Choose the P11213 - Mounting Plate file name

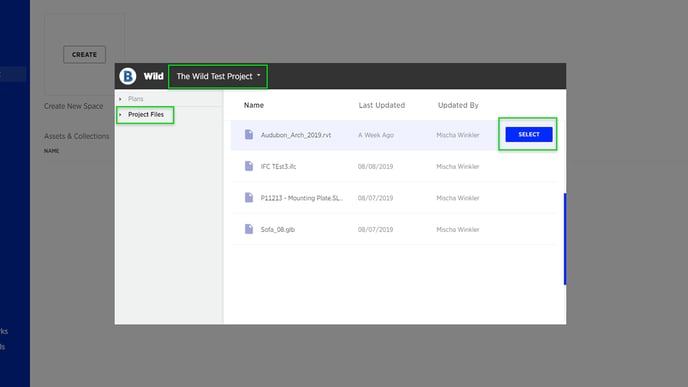301,198
